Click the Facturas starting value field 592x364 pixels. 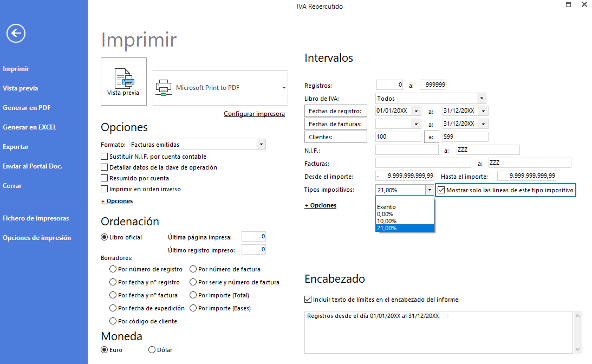422,162
